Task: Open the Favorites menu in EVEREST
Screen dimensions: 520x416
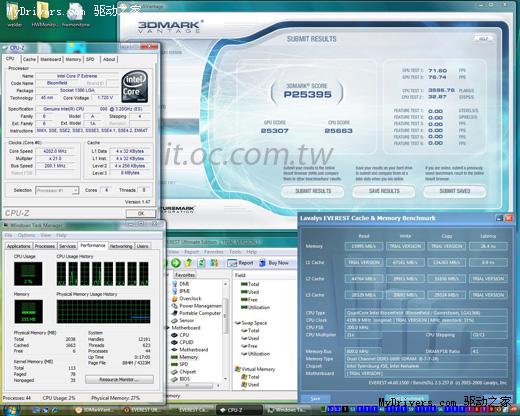Action: click(x=214, y=252)
